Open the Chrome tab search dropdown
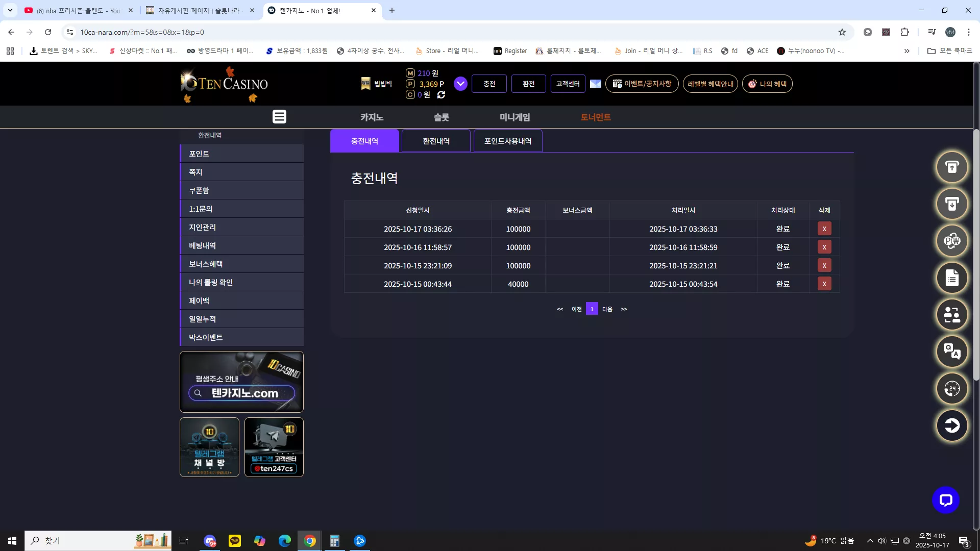Screen dimensions: 980x551 10,10
